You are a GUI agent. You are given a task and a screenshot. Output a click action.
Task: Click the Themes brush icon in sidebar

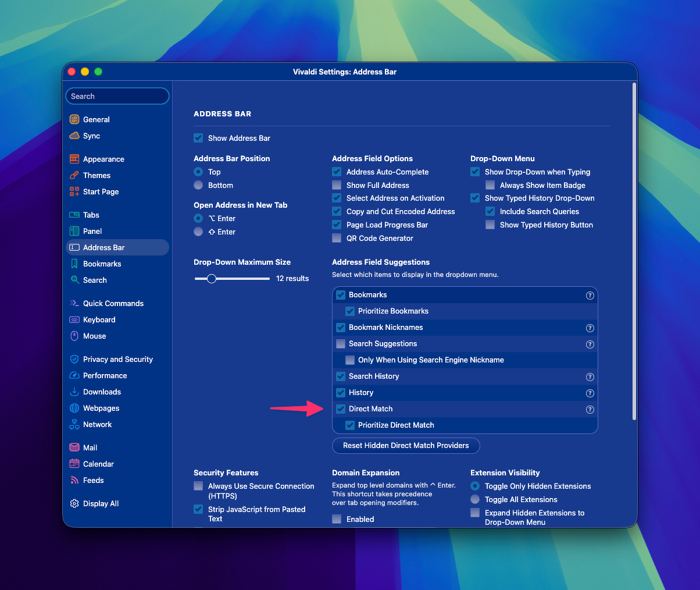[x=74, y=175]
